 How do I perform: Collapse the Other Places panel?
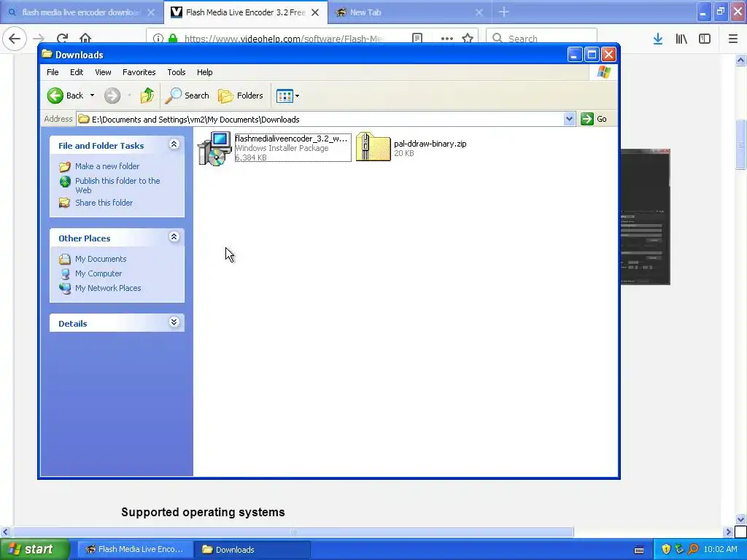point(174,237)
